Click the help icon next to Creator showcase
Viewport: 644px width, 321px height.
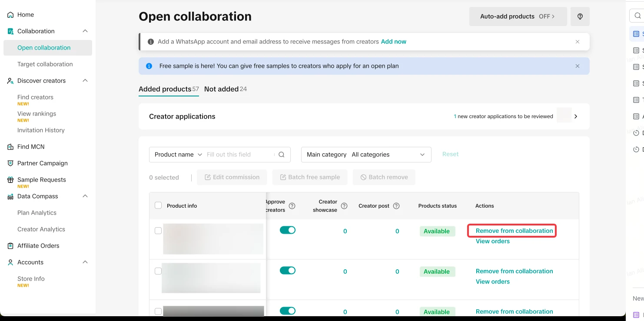344,206
